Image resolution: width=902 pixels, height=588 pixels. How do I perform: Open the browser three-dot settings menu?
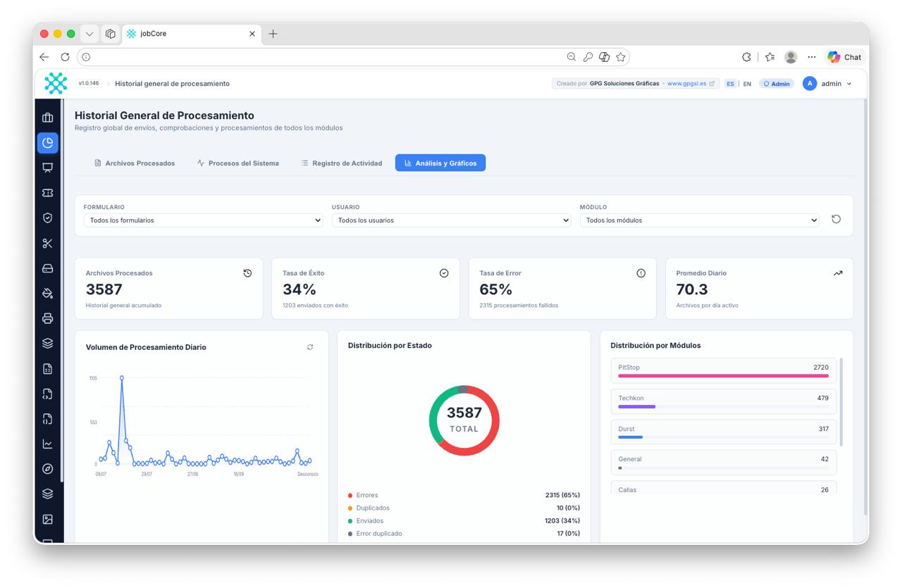[812, 57]
